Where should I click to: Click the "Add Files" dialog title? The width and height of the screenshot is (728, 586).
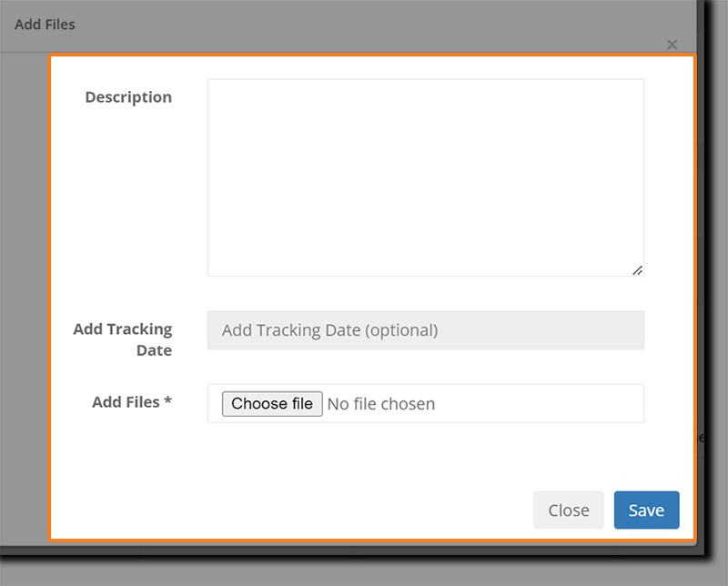pyautogui.click(x=45, y=25)
